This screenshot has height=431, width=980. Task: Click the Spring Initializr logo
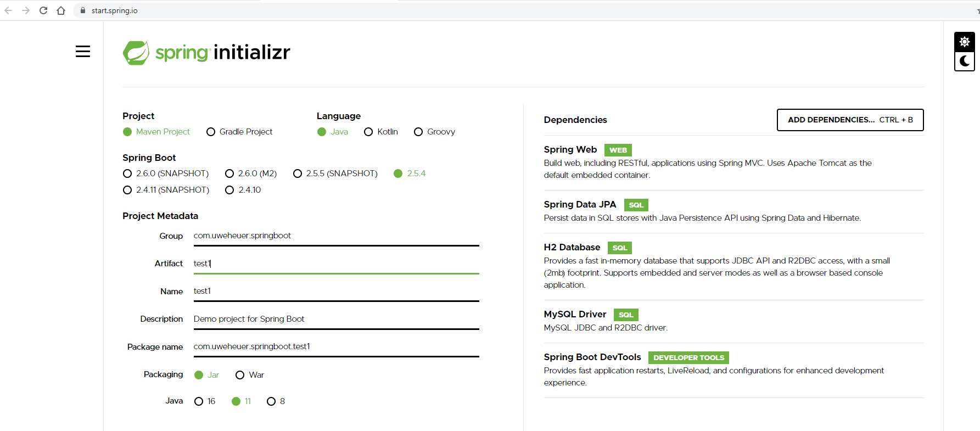206,53
